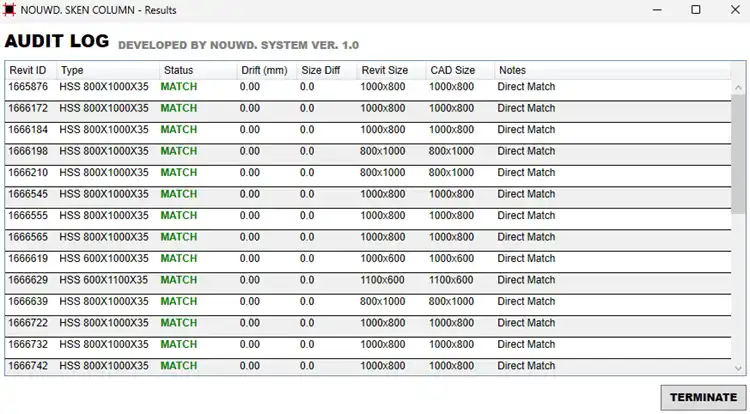This screenshot has width=750, height=414.
Task: Click Revit Size 1000x600 cell
Action: (383, 259)
